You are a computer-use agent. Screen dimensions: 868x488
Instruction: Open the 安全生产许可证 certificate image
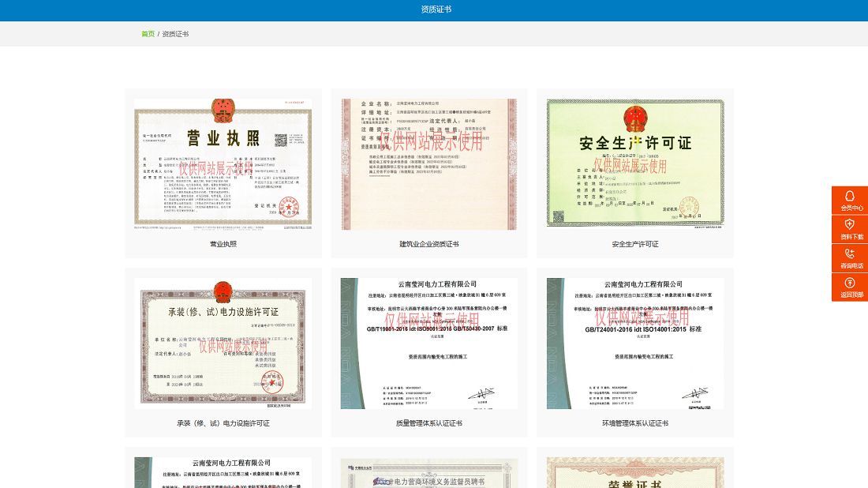coord(635,164)
